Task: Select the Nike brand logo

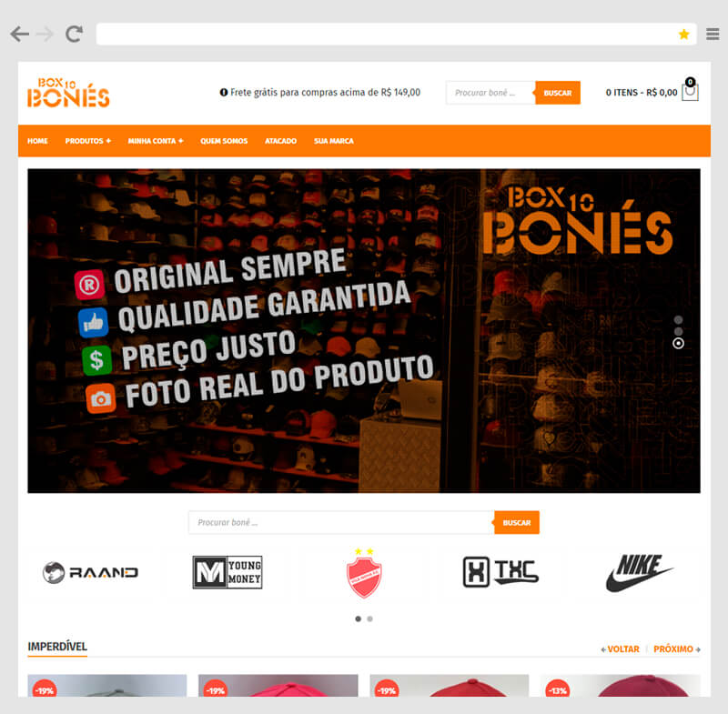Action: 640,572
